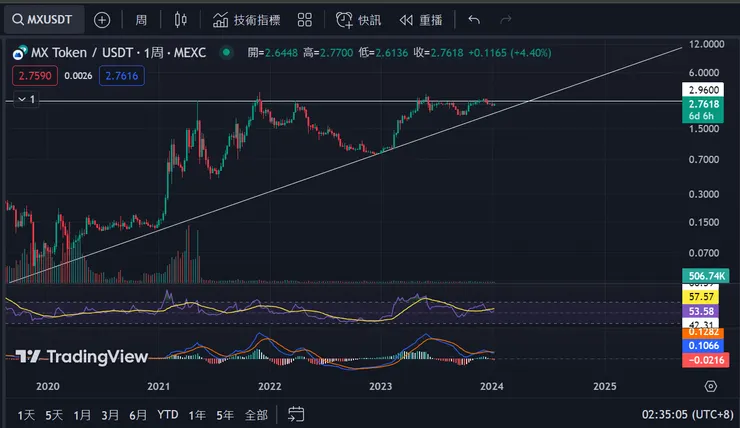This screenshot has height=428, width=740.
Task: Click the blue MACD value 0.1066
Action: 703,346
